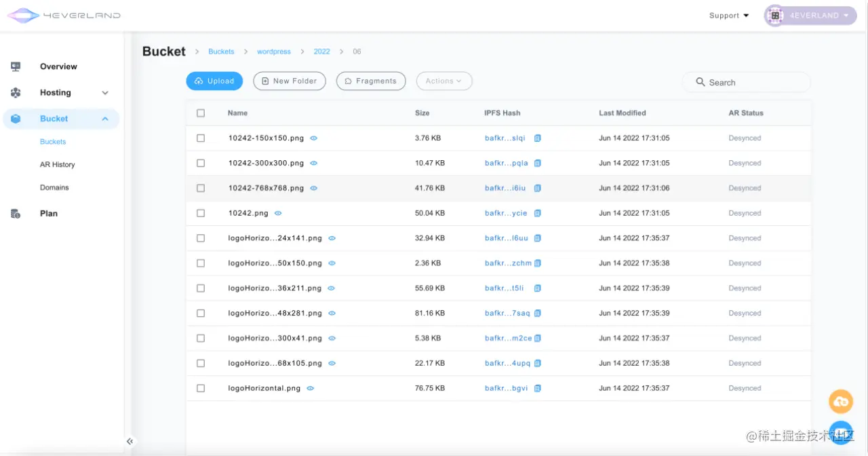Click the Last Modified column header
The width and height of the screenshot is (868, 456).
click(623, 113)
